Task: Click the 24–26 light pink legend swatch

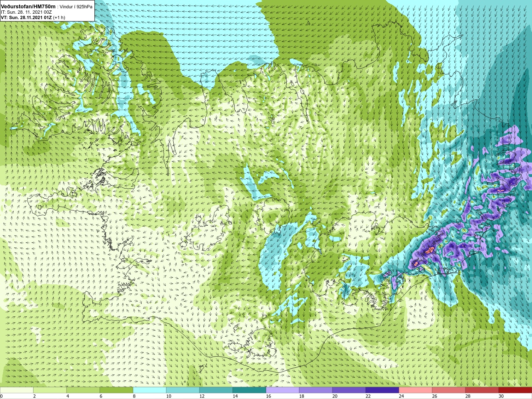Action: pyautogui.click(x=416, y=390)
